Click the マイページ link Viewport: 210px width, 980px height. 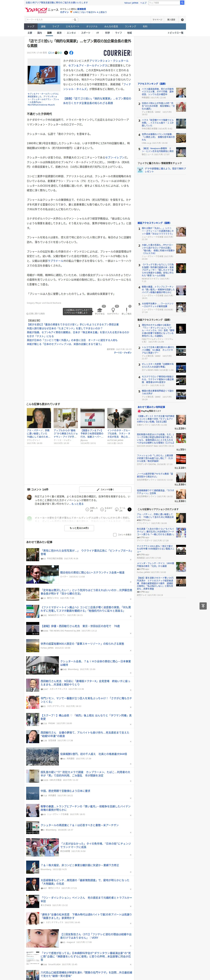(x=157, y=19)
